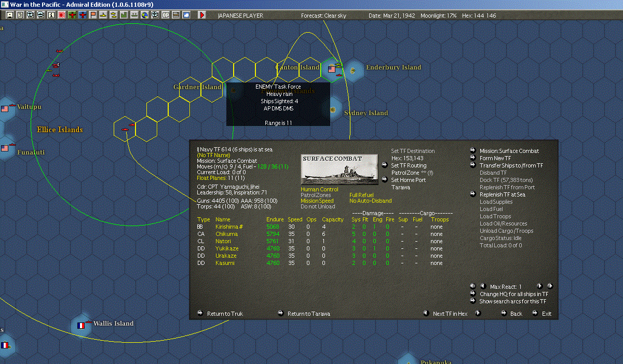This screenshot has width=623, height=364.
Task: Click arrow icon beside Set Home Port
Action: coord(384,180)
